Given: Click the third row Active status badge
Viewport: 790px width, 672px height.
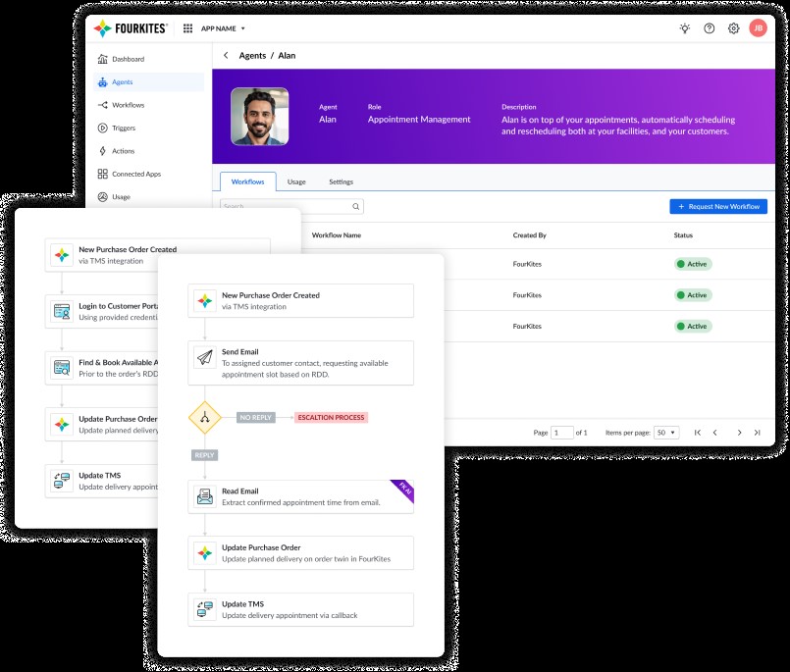Looking at the screenshot, I should [693, 327].
